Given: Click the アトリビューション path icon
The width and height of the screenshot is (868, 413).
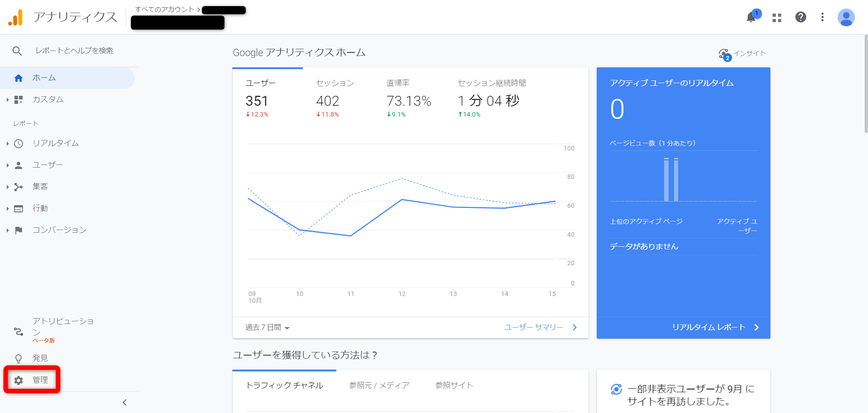Looking at the screenshot, I should click(x=19, y=332).
